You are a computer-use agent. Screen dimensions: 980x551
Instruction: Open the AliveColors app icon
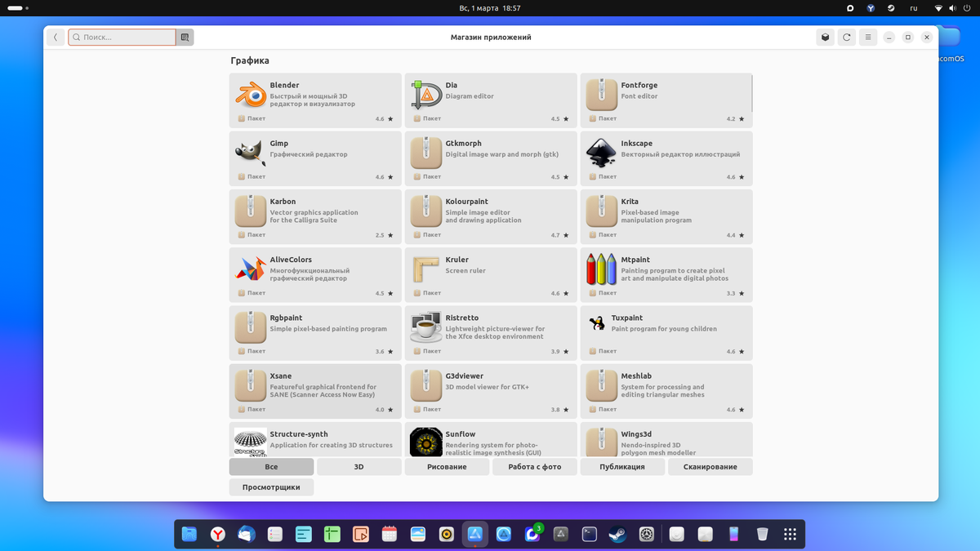(251, 269)
